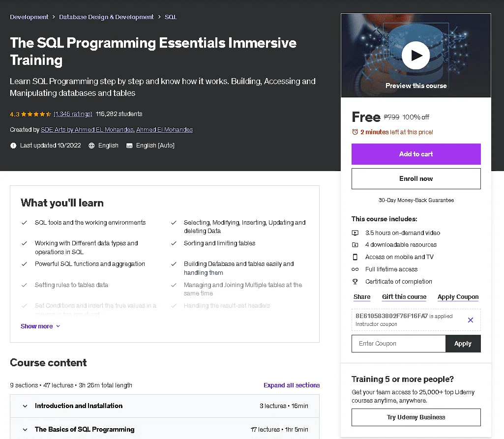The image size is (504, 439).
Task: Select Gift this course
Action: pyautogui.click(x=404, y=296)
